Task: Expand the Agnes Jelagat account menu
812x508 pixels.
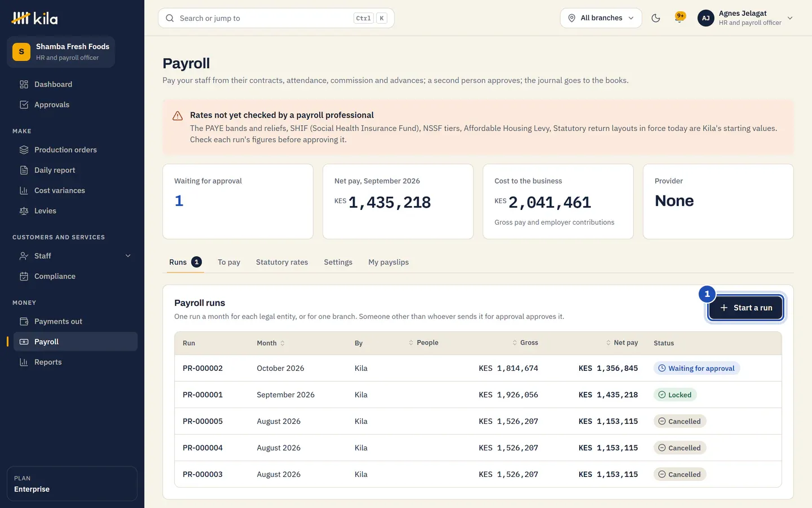Action: (745, 18)
